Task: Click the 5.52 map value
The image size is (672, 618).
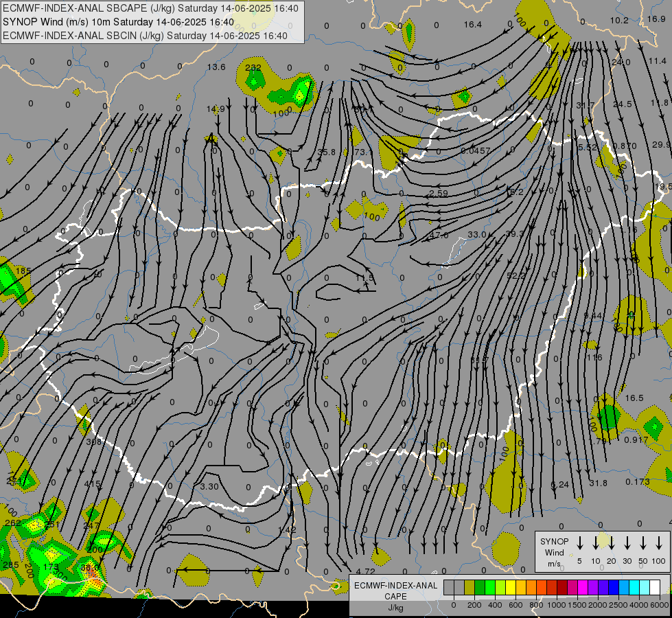Action: [x=588, y=148]
